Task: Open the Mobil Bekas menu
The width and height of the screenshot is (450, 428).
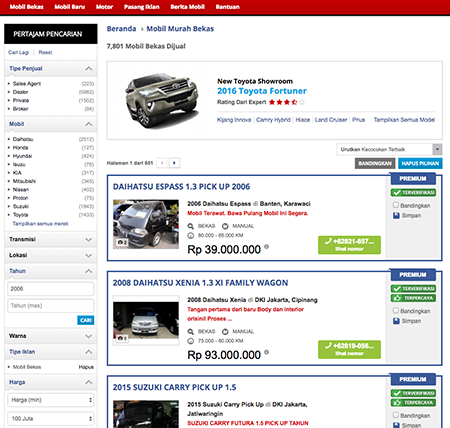Action: click(26, 7)
